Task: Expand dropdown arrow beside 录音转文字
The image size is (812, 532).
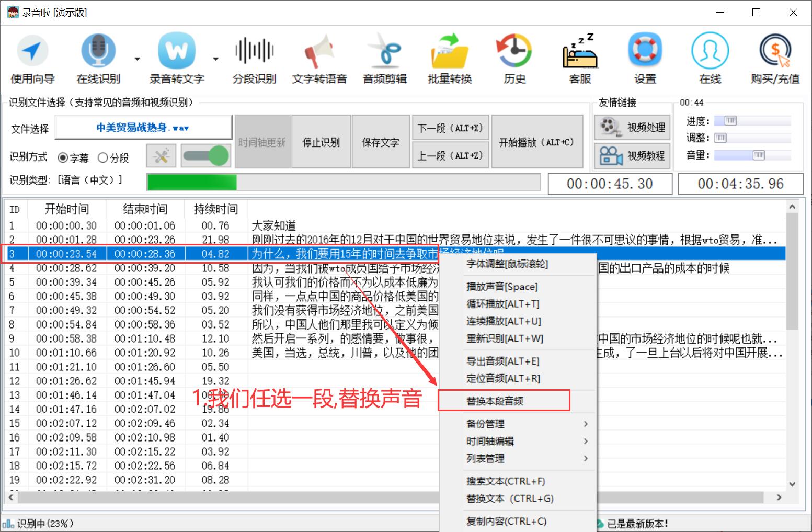Action: 215,59
